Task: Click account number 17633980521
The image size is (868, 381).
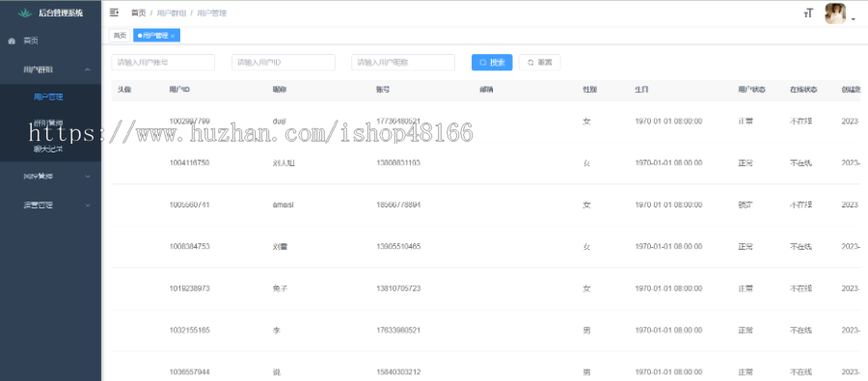Action: pos(398,330)
